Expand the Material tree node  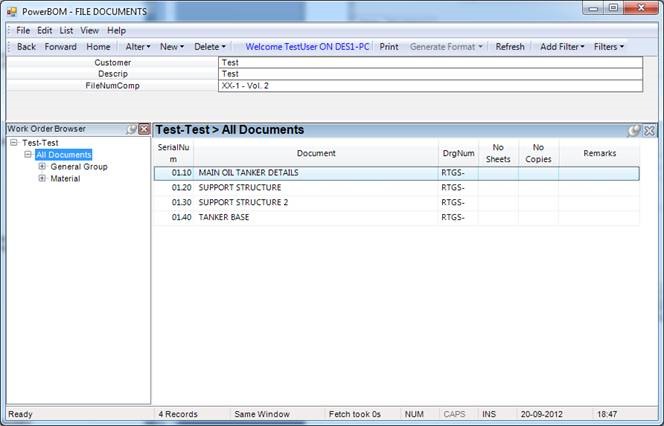[42, 179]
